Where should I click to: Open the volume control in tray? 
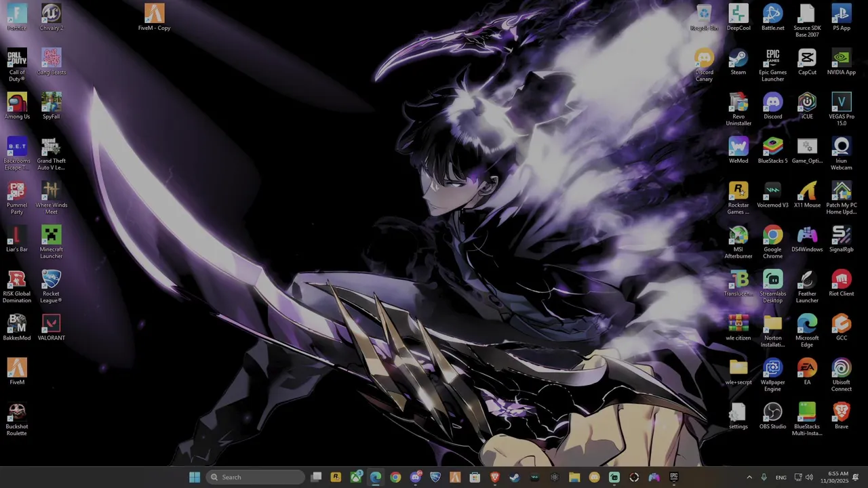click(809, 477)
